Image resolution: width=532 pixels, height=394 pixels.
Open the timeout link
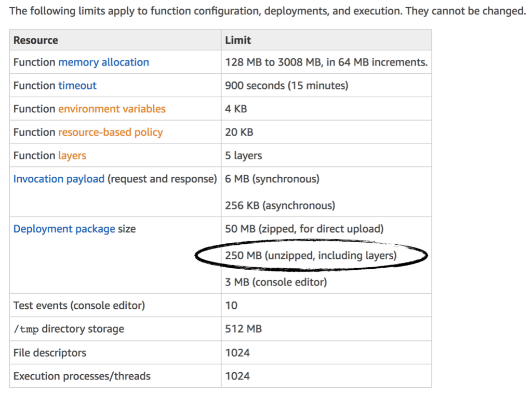pos(77,86)
